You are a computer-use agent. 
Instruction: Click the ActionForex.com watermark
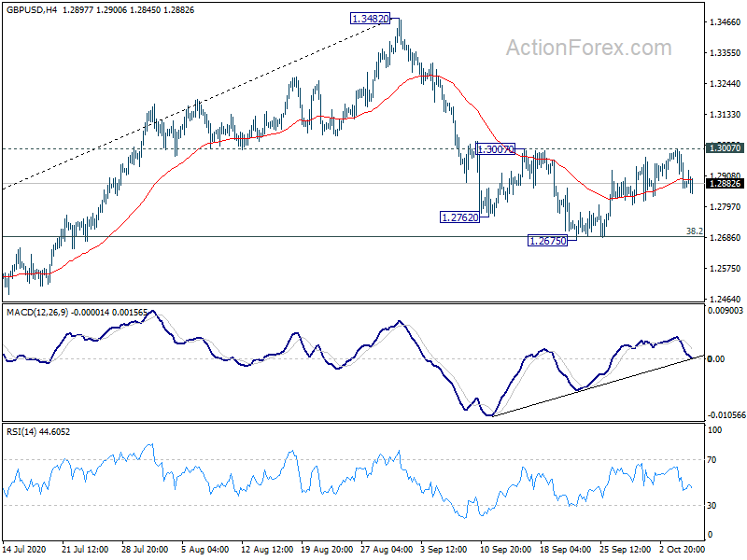(589, 48)
